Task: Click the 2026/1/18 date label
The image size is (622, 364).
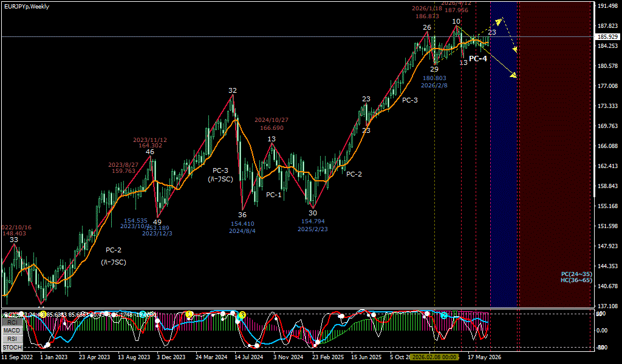Action: click(x=427, y=8)
